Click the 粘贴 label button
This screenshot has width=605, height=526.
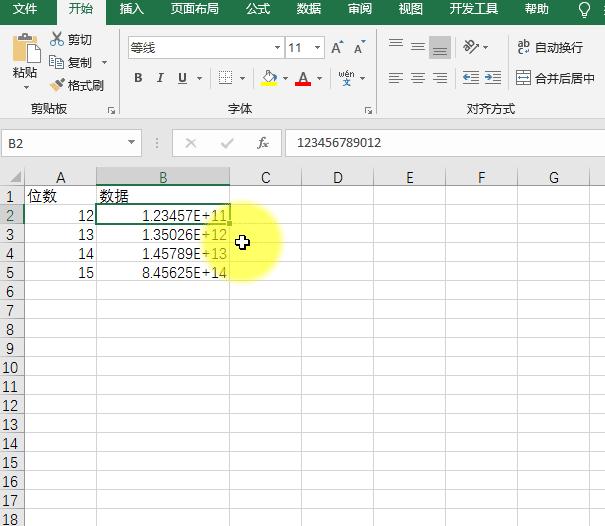pyautogui.click(x=25, y=73)
